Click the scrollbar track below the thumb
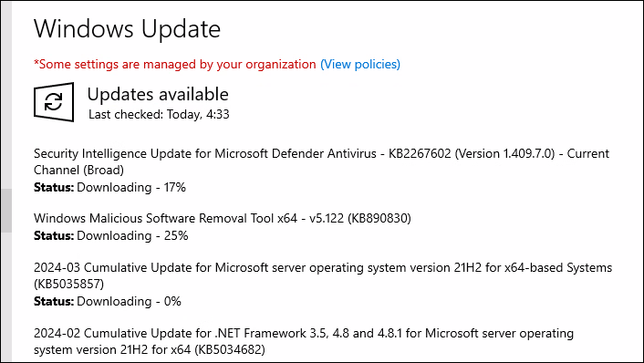The image size is (644, 363). click(6, 297)
